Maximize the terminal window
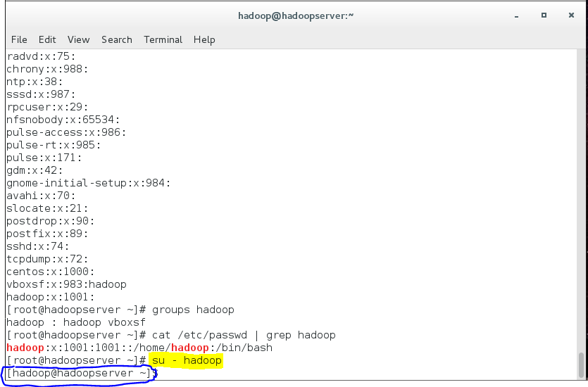 (x=544, y=15)
